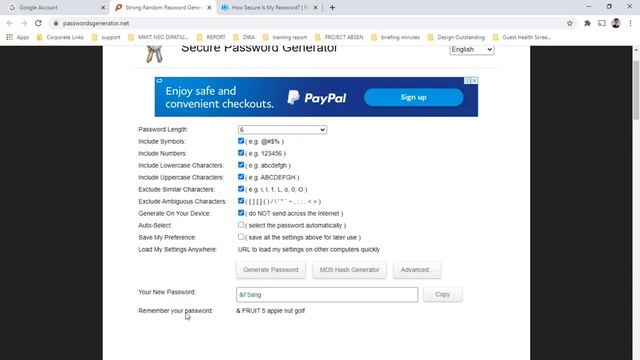The image size is (640, 360).
Task: Click the ad info icon beside the ad close
Action: pyautogui.click(x=467, y=80)
